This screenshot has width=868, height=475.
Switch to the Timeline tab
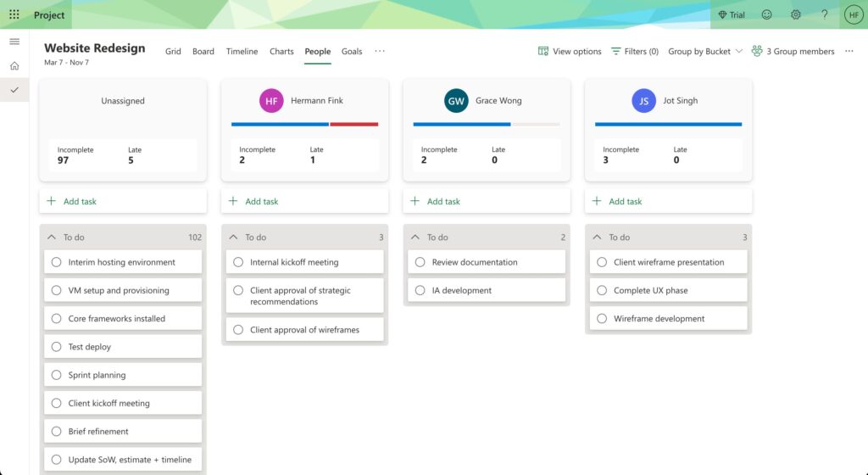pos(242,52)
